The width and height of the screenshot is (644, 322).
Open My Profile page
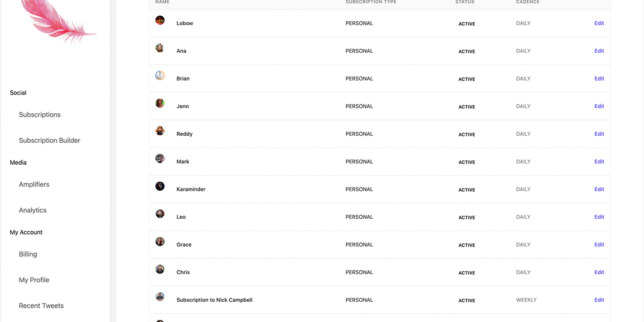[x=34, y=280]
